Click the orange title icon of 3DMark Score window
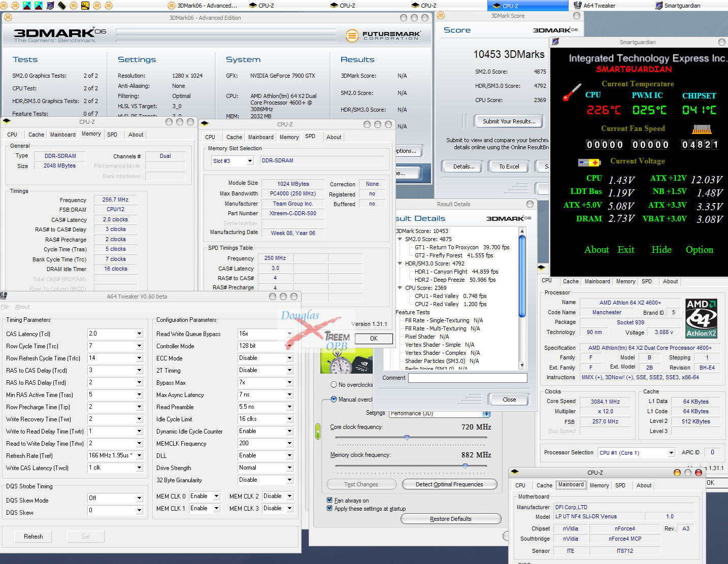The height and width of the screenshot is (564, 728). pyautogui.click(x=440, y=16)
